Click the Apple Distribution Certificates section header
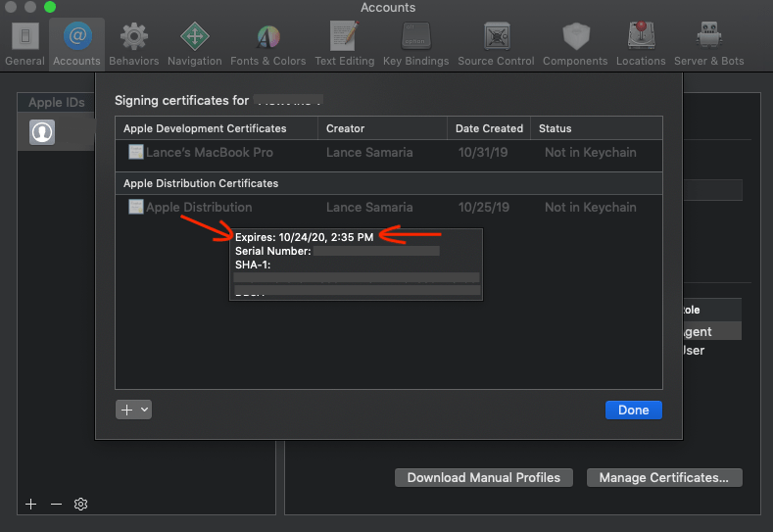The height and width of the screenshot is (532, 773). 389,183
